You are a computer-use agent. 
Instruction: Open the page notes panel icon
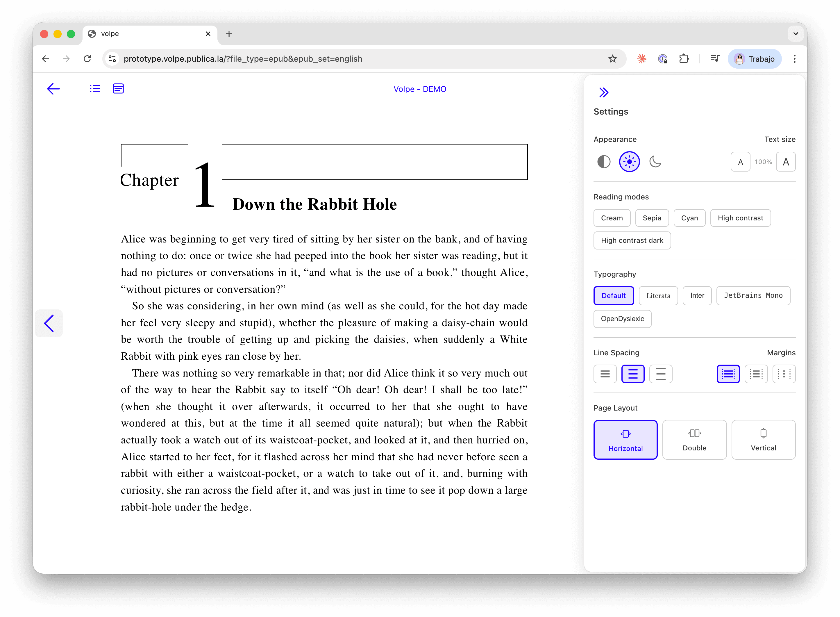[118, 88]
